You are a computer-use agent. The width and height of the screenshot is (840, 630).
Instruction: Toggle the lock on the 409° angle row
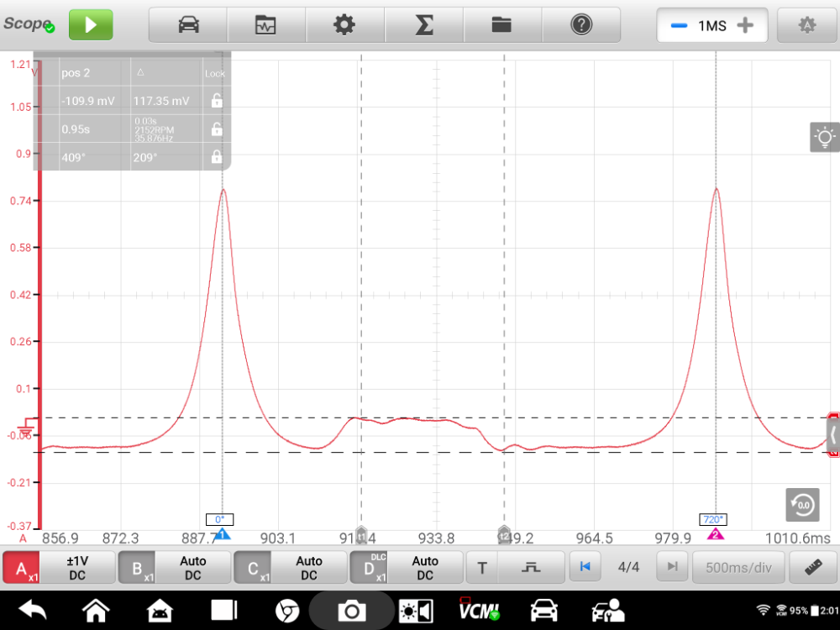216,156
